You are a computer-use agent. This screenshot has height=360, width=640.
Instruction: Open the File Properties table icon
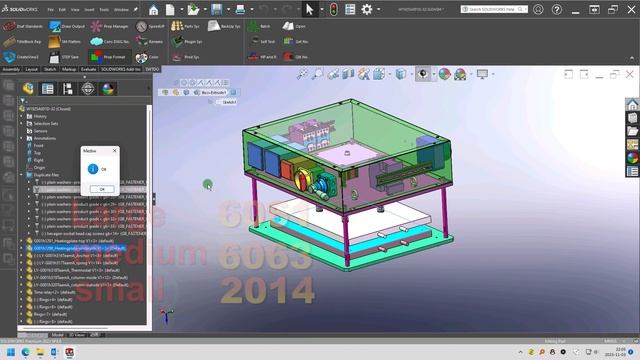tap(350, 9)
